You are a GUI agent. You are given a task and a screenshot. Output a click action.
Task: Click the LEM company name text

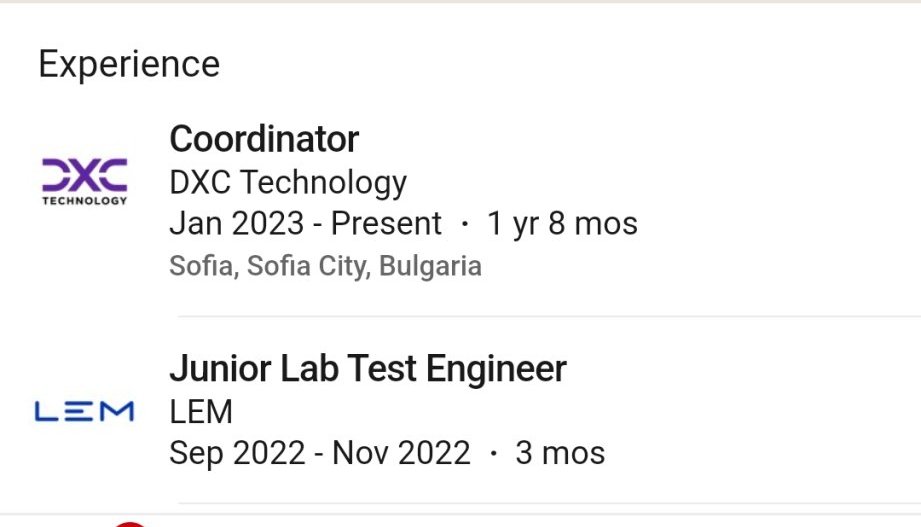click(201, 411)
